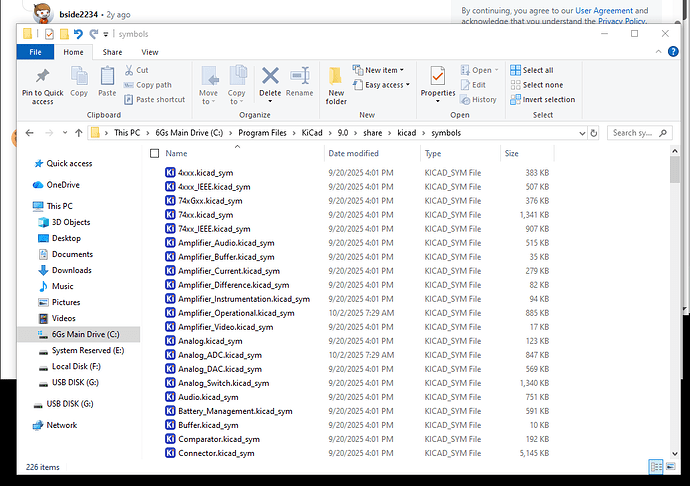690x486 pixels.
Task: Sort by the Type column header
Action: point(460,153)
